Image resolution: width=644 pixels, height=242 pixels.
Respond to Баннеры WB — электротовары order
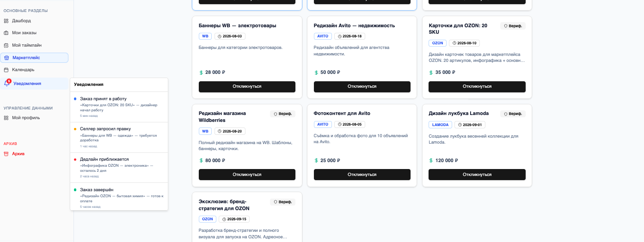tap(247, 87)
